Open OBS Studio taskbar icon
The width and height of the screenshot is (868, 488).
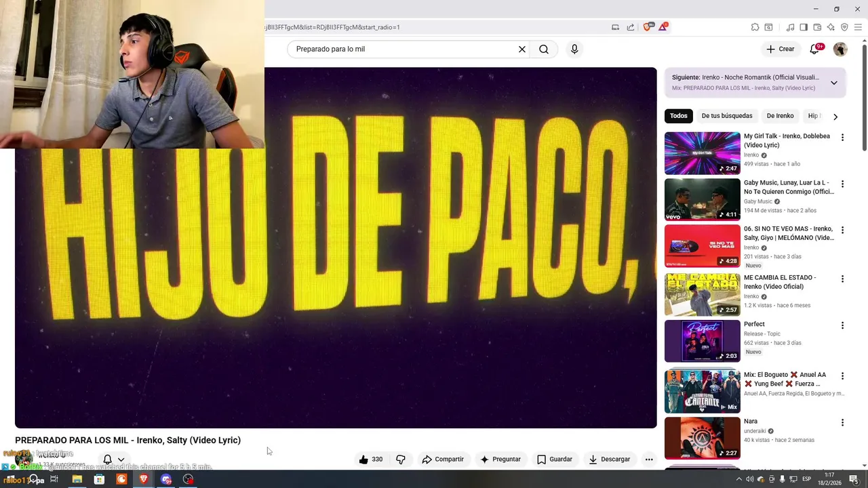[189, 479]
